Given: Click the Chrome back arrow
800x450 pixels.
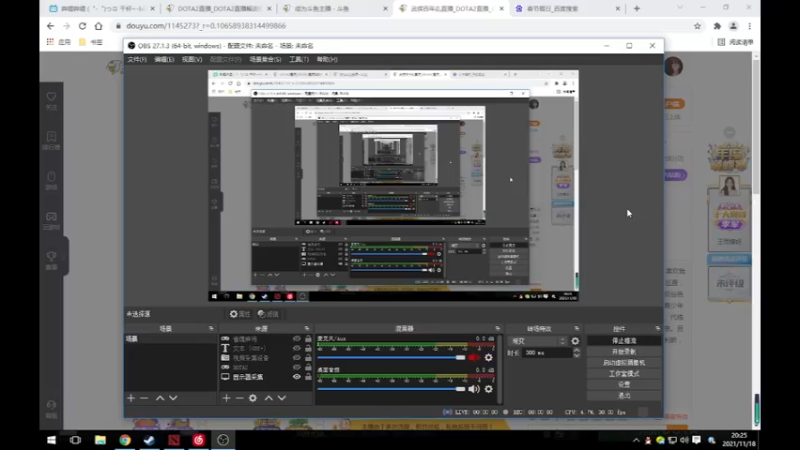Looking at the screenshot, I should [x=50, y=26].
